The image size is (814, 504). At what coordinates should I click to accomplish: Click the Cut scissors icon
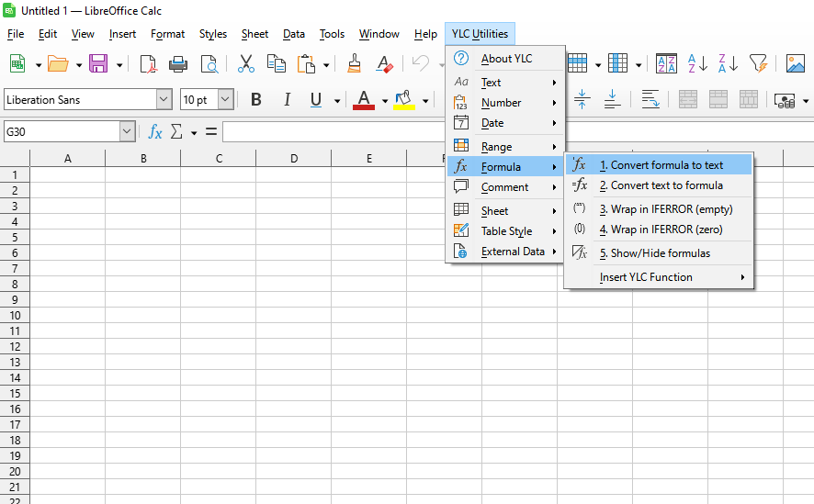click(x=245, y=63)
